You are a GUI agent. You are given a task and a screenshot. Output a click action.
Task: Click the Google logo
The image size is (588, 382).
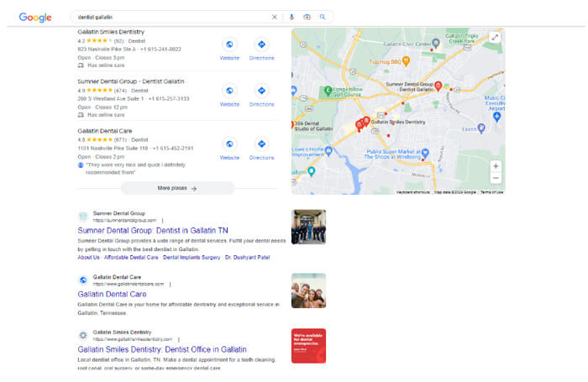[x=35, y=17]
